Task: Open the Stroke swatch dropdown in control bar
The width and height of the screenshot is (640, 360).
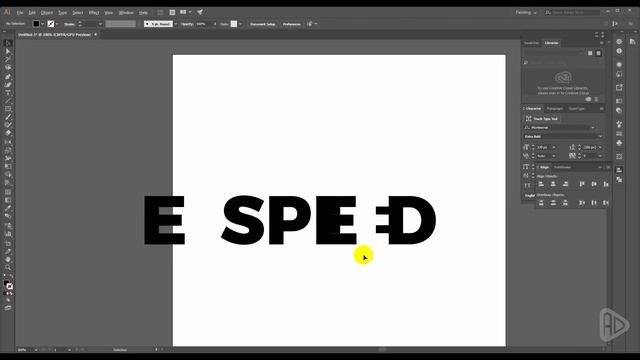Action: 57,24
